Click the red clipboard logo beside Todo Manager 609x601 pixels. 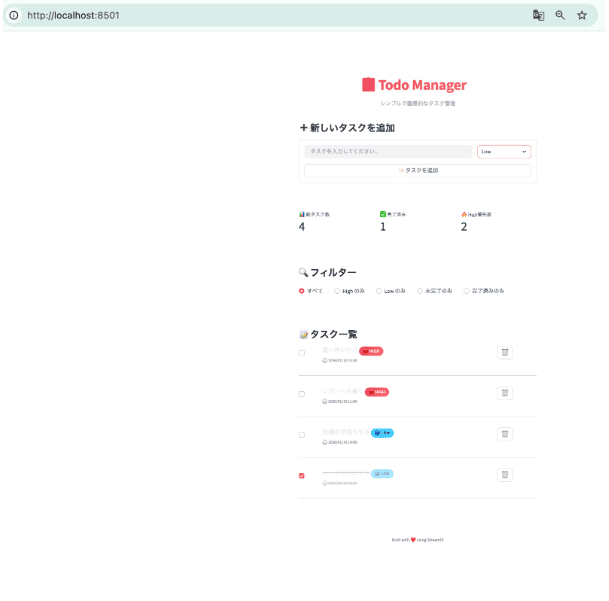pyautogui.click(x=368, y=84)
